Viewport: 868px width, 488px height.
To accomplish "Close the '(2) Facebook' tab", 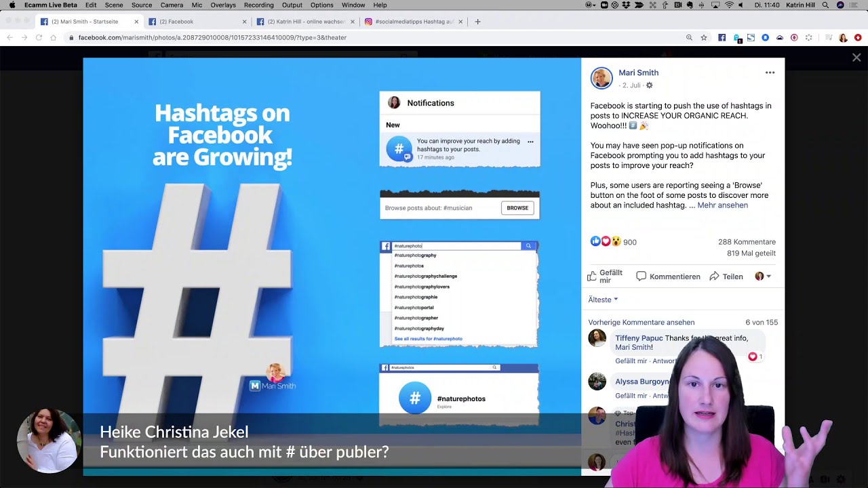I will click(244, 22).
